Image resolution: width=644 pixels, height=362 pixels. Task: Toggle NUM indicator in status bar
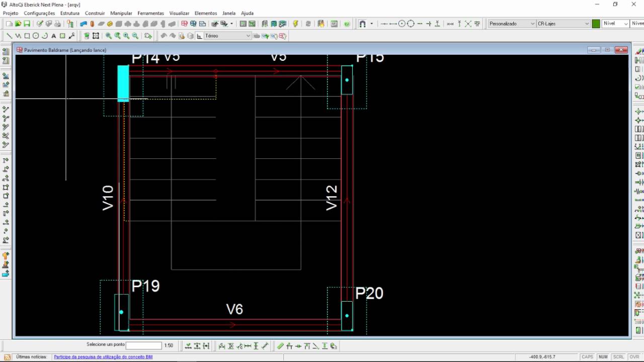603,357
